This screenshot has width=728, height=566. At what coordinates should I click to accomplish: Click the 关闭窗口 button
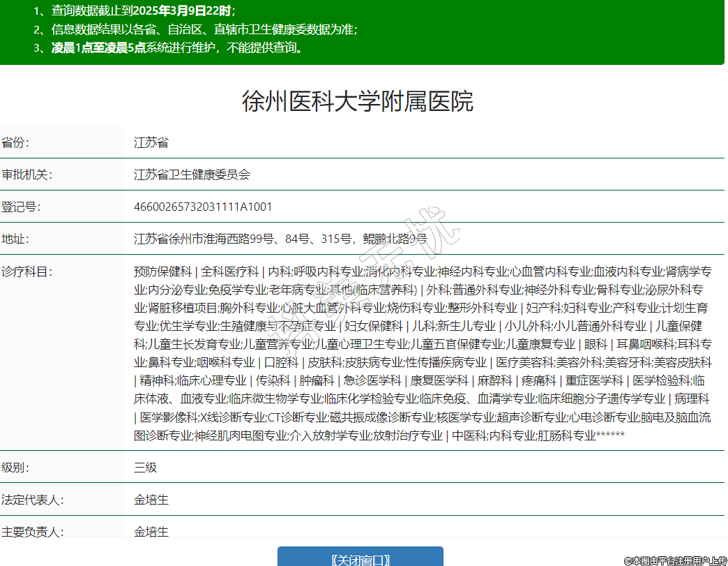(360, 558)
